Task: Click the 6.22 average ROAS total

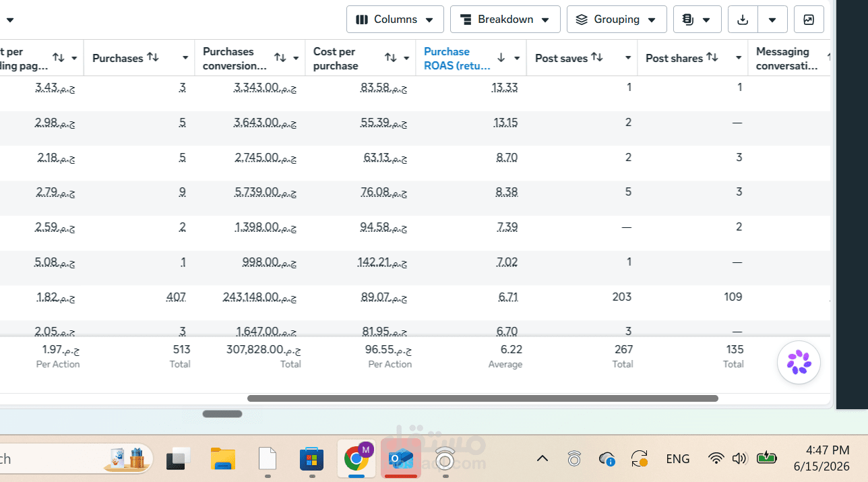Action: click(511, 349)
